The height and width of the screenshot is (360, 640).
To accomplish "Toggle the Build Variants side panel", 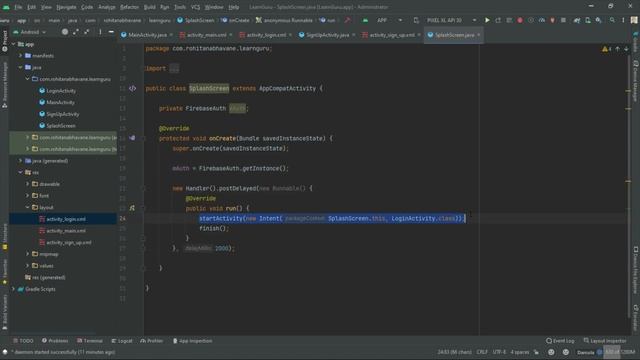I will [x=4, y=312].
